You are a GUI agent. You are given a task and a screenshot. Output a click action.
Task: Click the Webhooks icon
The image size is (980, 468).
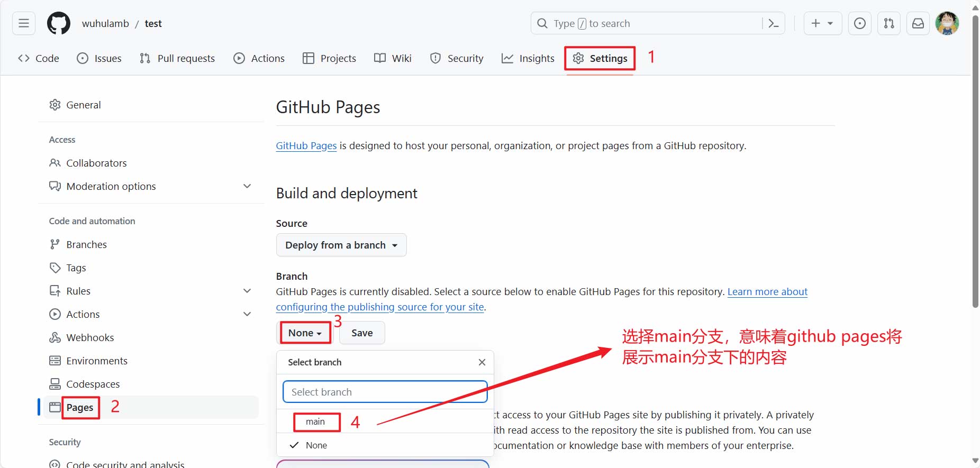coord(55,337)
